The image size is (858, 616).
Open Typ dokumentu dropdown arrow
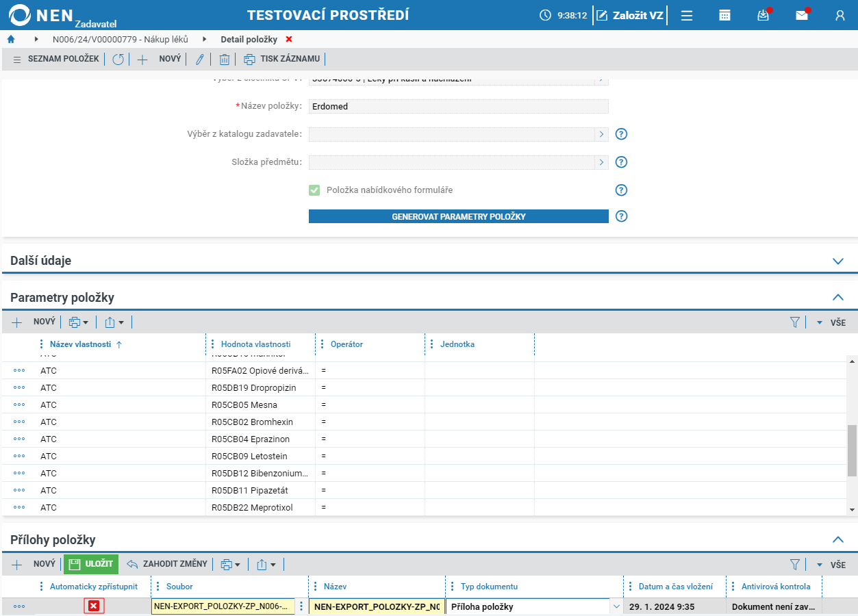[x=616, y=606]
